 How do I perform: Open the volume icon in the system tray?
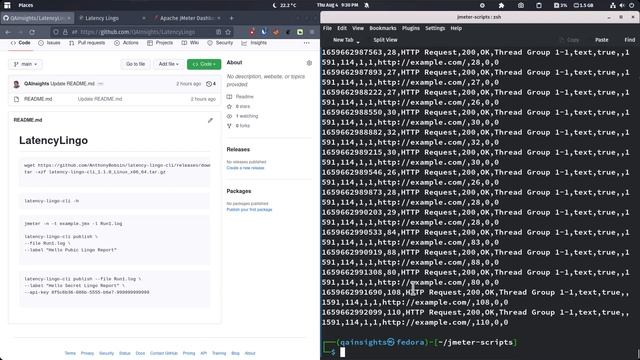pyautogui.click(x=622, y=5)
